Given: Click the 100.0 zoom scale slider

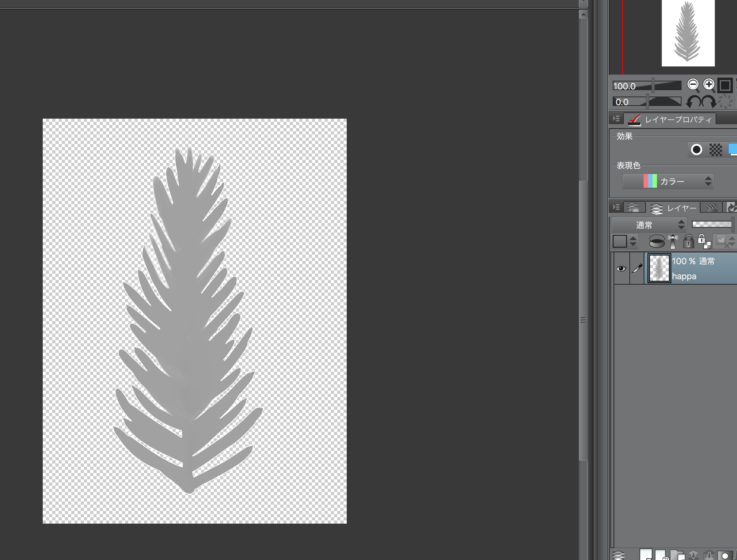Looking at the screenshot, I should [647, 86].
